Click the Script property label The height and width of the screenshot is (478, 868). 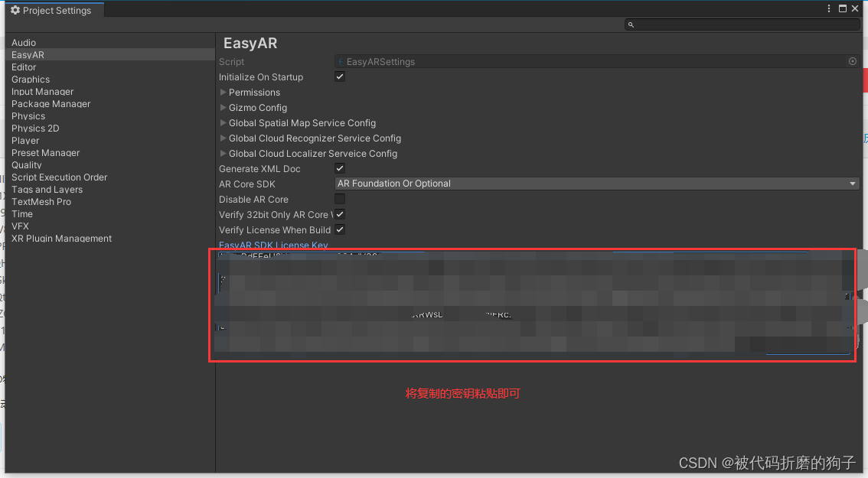[x=231, y=62]
